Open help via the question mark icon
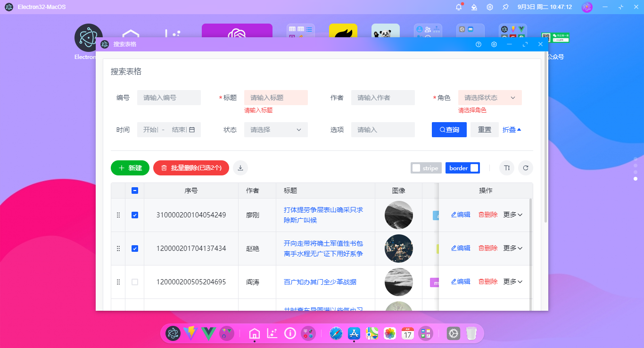Screen dimensions: 644x348 (x=478, y=44)
